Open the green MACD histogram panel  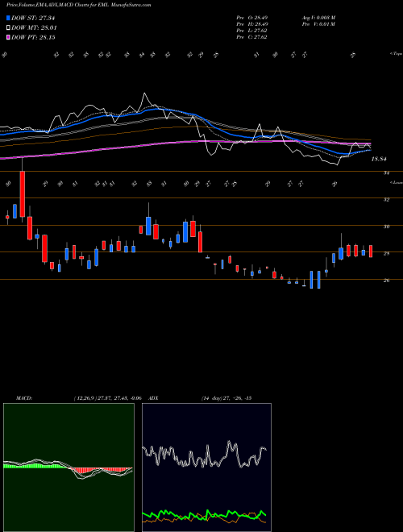coord(69,468)
